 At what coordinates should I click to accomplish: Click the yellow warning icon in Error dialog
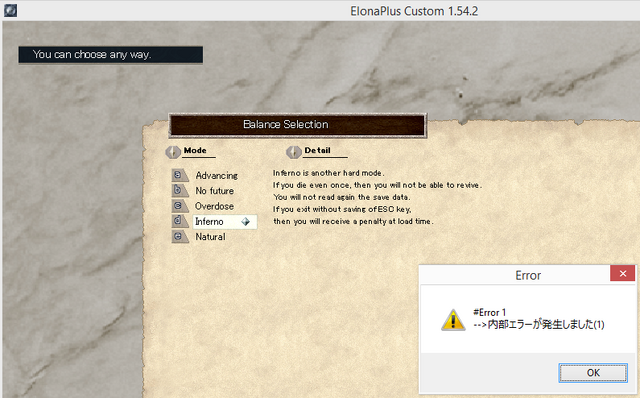tap(453, 320)
